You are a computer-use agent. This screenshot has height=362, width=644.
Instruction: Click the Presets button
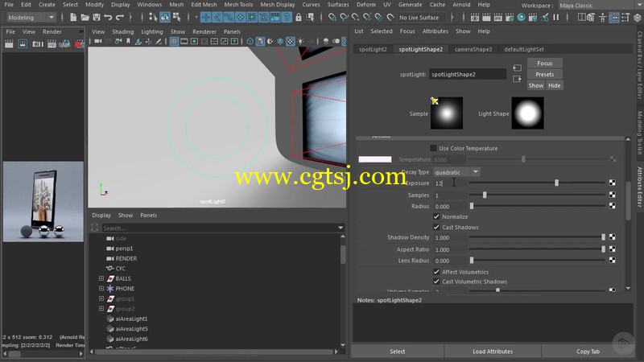[545, 74]
